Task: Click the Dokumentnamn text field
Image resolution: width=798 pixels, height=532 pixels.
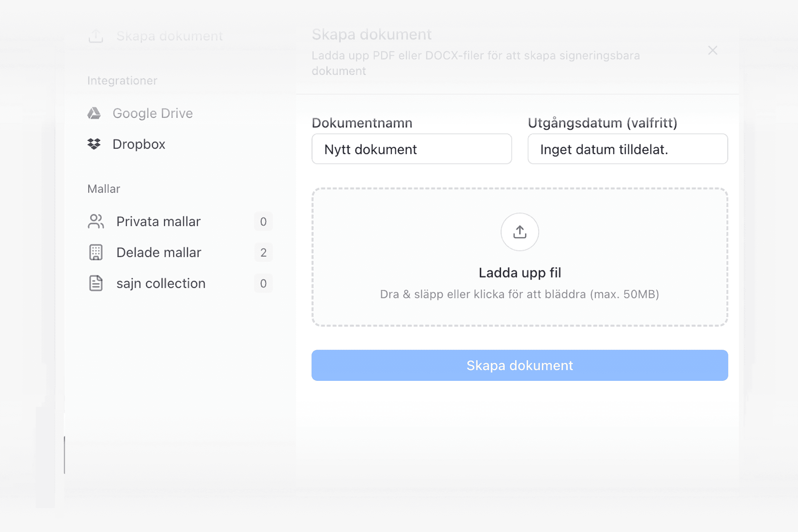Action: [411, 149]
